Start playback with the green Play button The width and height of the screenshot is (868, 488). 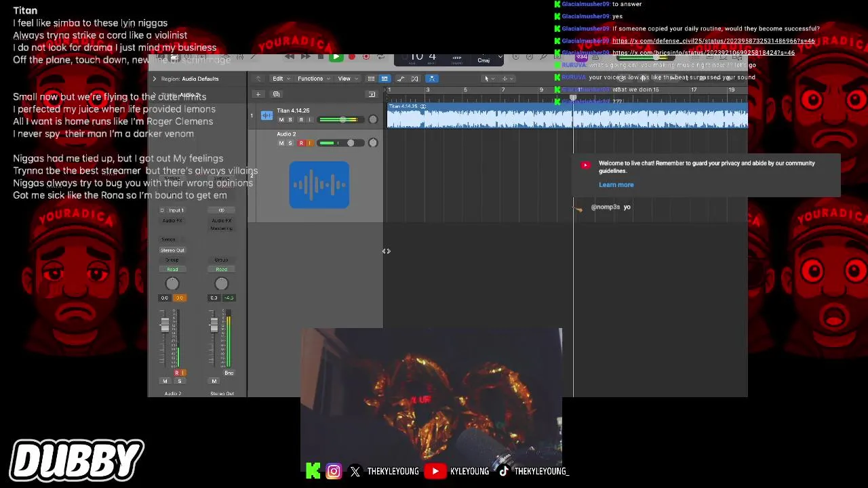(x=336, y=57)
